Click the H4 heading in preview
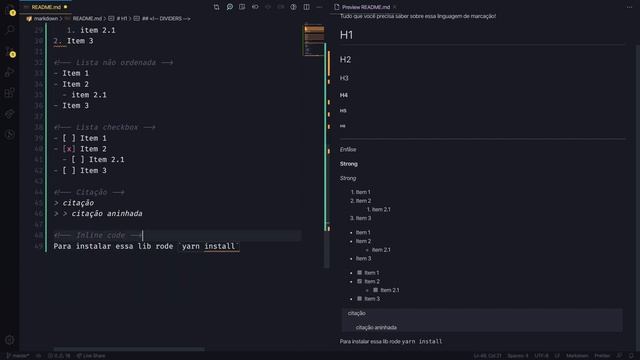The width and height of the screenshot is (640, 360). pos(344,95)
